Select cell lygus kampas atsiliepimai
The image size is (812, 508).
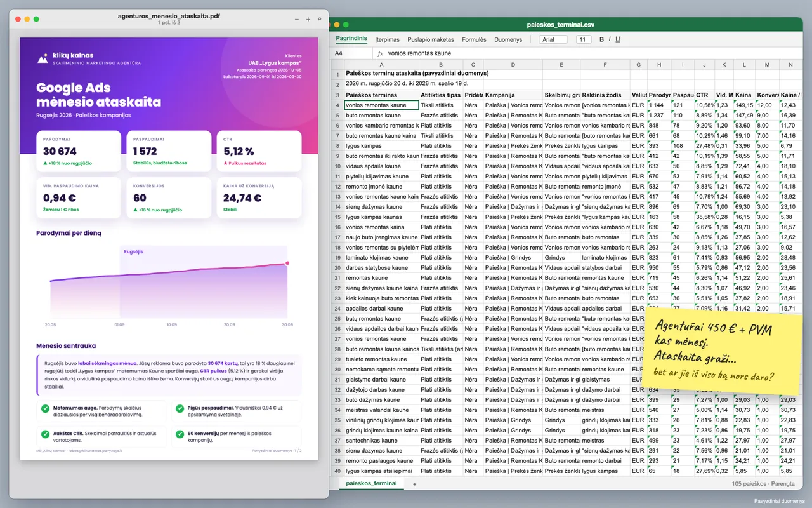click(381, 471)
